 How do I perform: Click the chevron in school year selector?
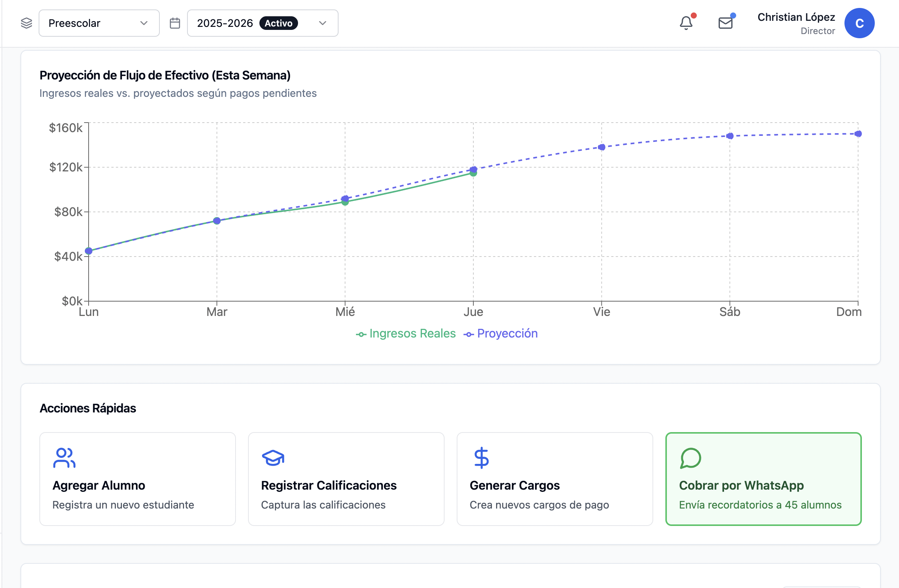pos(323,23)
